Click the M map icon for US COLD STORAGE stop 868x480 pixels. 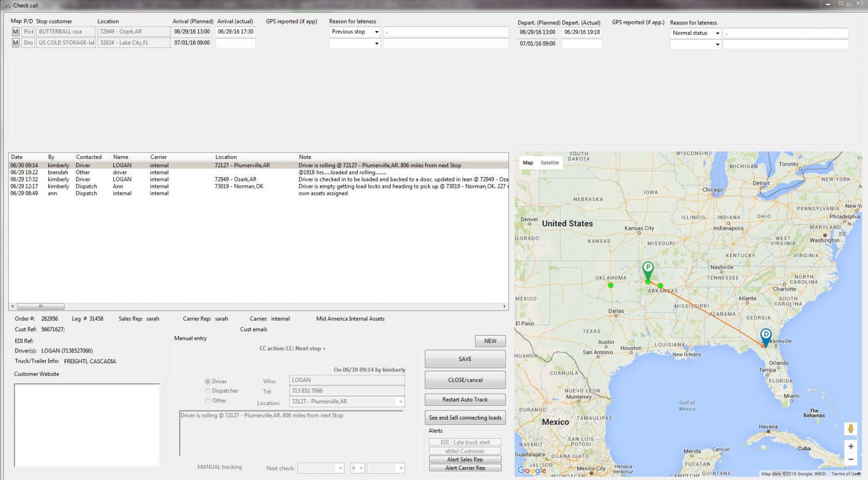point(15,43)
